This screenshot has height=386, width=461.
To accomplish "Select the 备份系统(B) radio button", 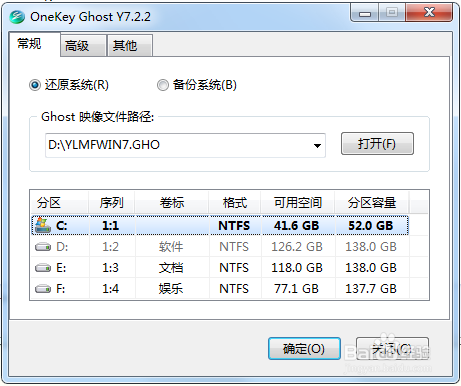I will pos(163,85).
